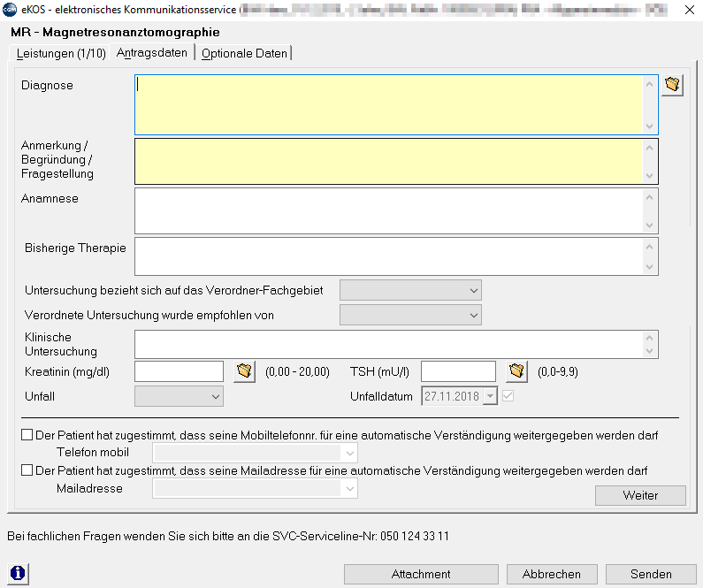Viewport: 703px width, 588px height.
Task: Click Anmerkung field scroll down arrow
Action: (x=649, y=176)
